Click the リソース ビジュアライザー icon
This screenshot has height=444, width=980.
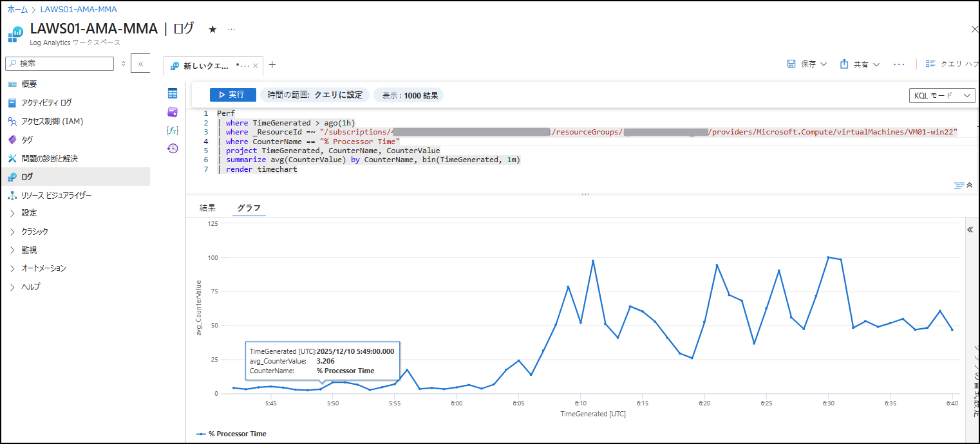tap(12, 195)
